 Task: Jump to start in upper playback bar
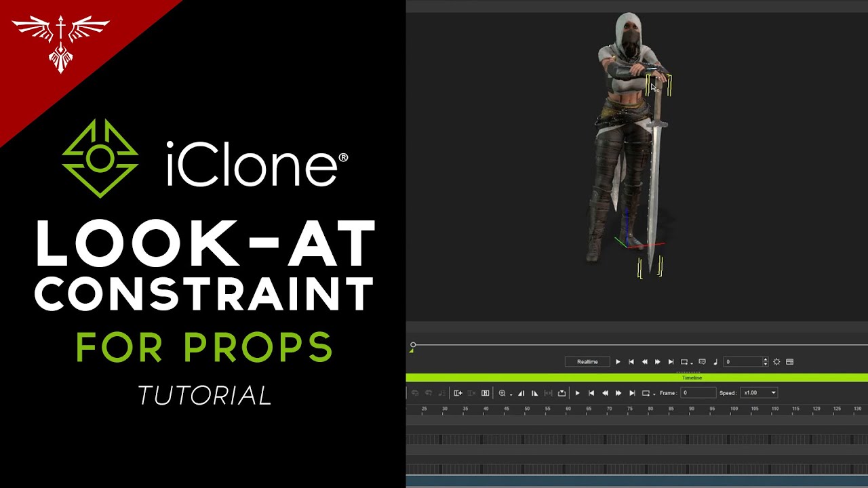(631, 362)
